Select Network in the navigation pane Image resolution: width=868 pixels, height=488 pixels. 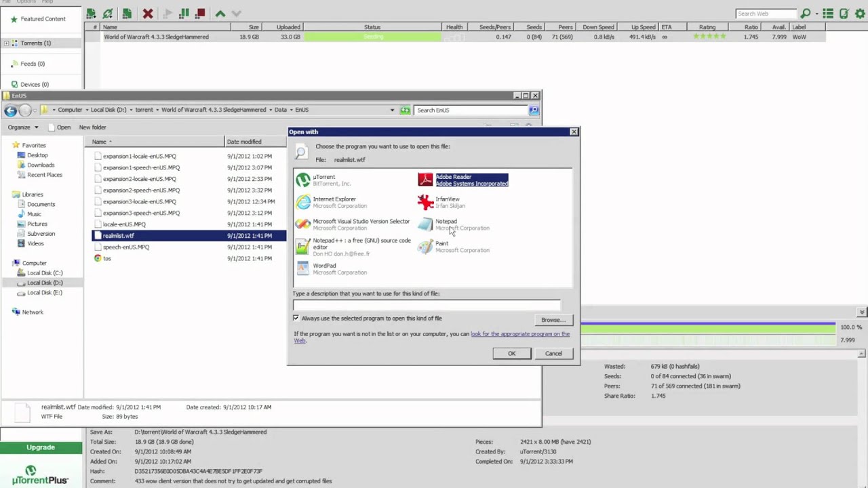pos(28,312)
